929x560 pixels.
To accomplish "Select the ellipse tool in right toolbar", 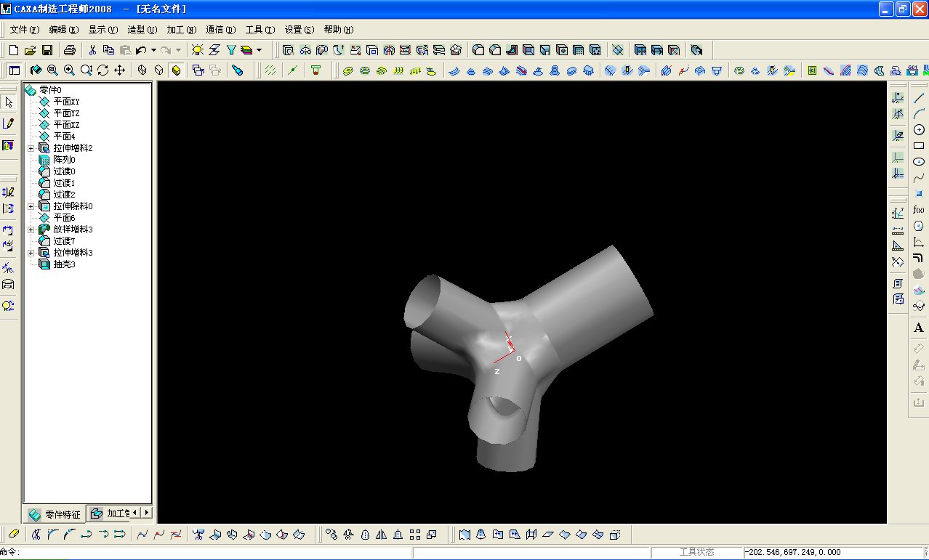I will 919,162.
